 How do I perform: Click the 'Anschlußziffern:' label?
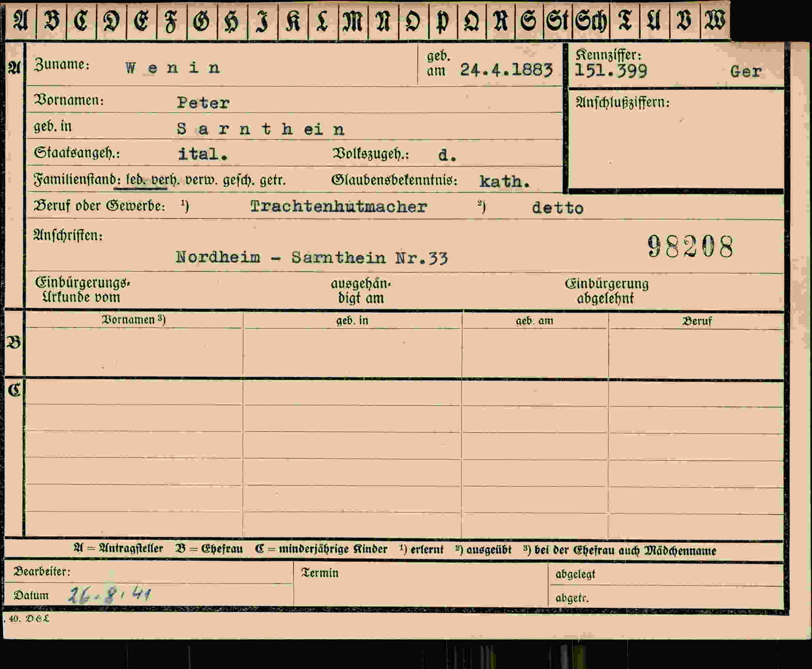(622, 103)
